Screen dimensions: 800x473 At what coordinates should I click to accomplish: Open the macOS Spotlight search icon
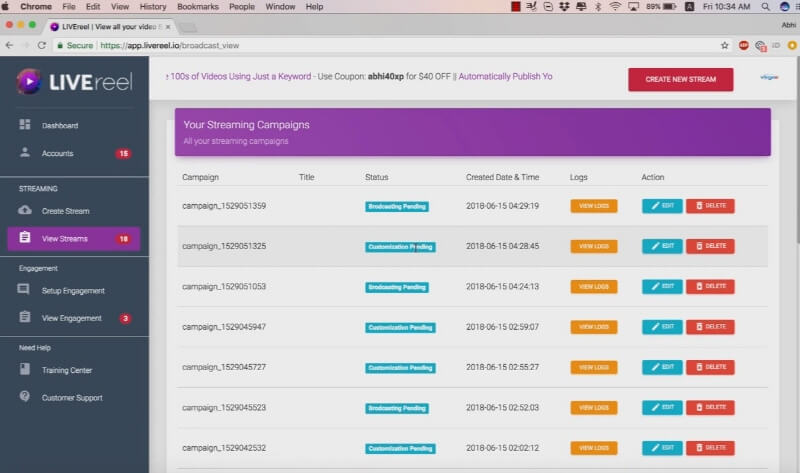tap(765, 7)
